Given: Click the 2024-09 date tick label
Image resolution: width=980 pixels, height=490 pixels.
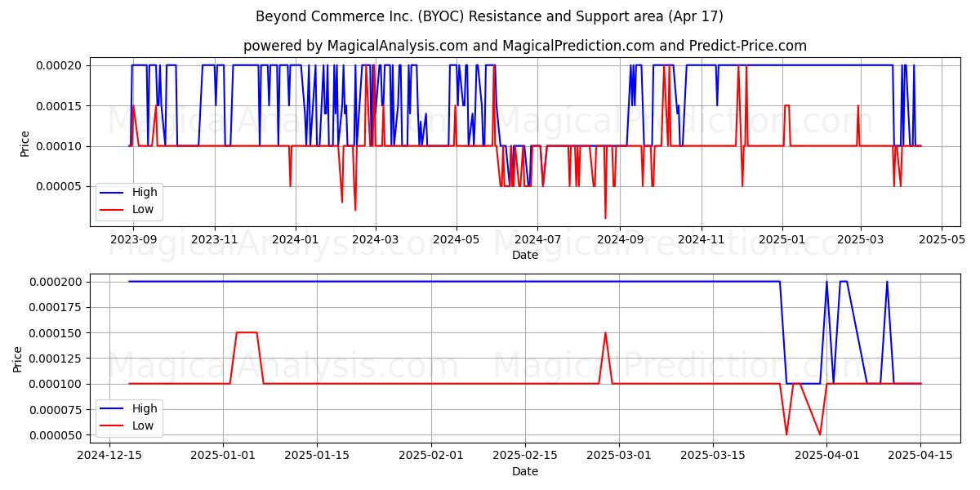Looking at the screenshot, I should click(620, 239).
